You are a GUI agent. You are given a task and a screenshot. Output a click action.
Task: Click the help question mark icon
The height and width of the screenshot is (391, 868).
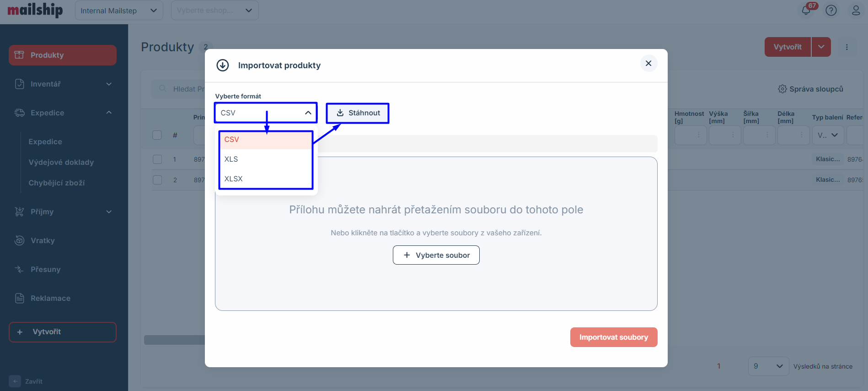point(831,10)
